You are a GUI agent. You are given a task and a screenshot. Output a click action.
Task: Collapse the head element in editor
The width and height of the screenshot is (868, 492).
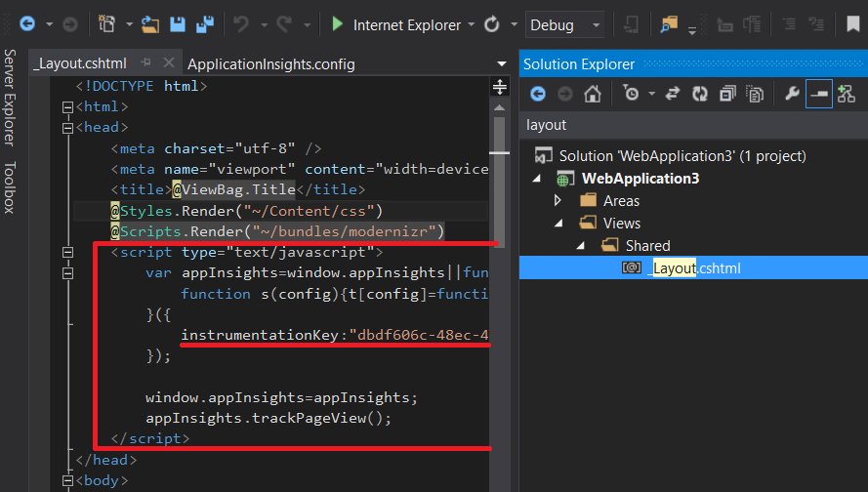coord(67,128)
